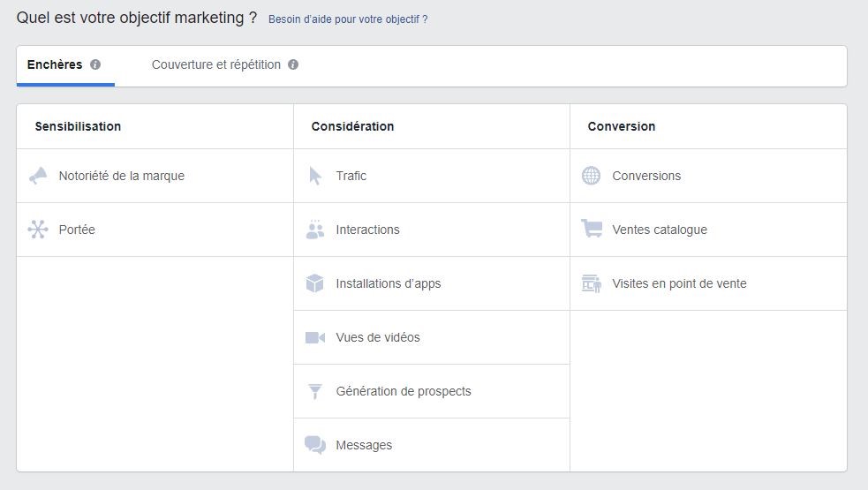Click the Installations d'apps box icon

tap(315, 283)
